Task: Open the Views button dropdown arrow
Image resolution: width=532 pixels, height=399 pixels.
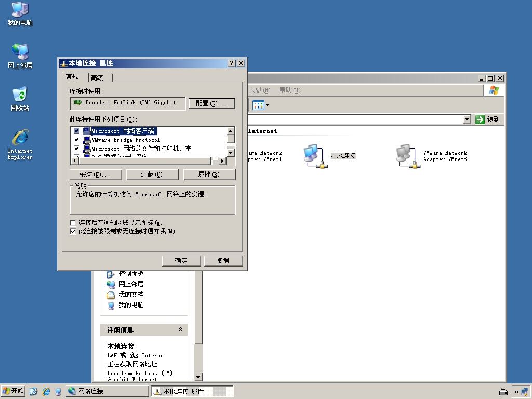Action: coord(268,105)
